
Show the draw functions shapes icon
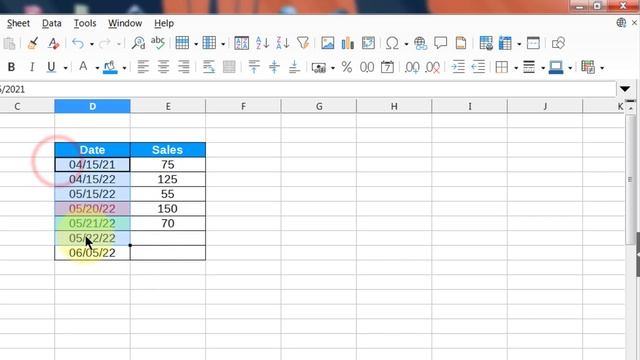click(x=558, y=43)
